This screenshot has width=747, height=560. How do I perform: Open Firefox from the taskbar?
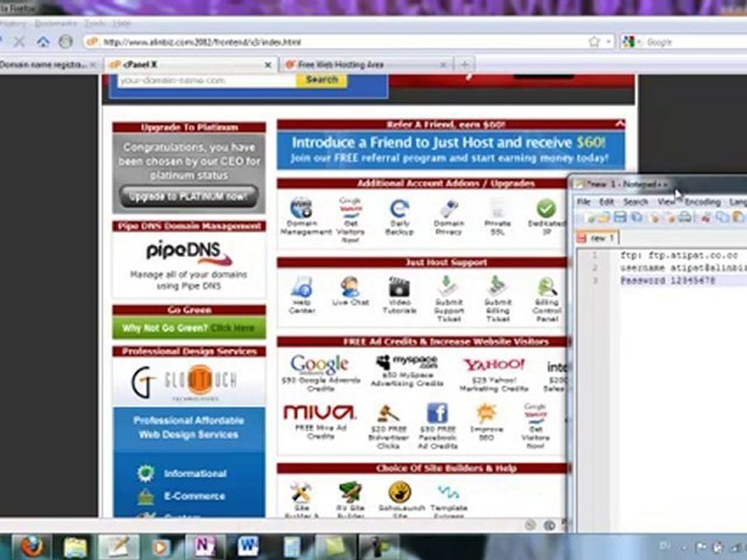tap(32, 547)
